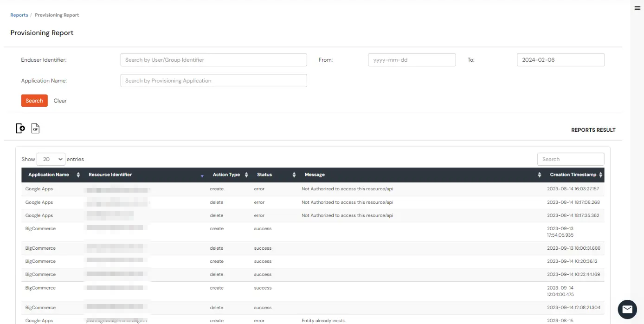
Task: Sort the Status column
Action: click(x=294, y=175)
